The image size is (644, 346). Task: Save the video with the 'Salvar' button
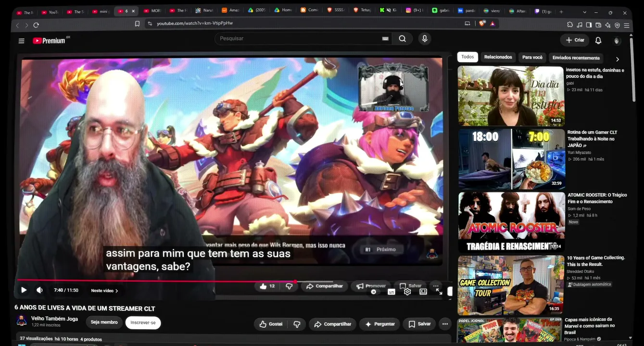click(x=419, y=324)
